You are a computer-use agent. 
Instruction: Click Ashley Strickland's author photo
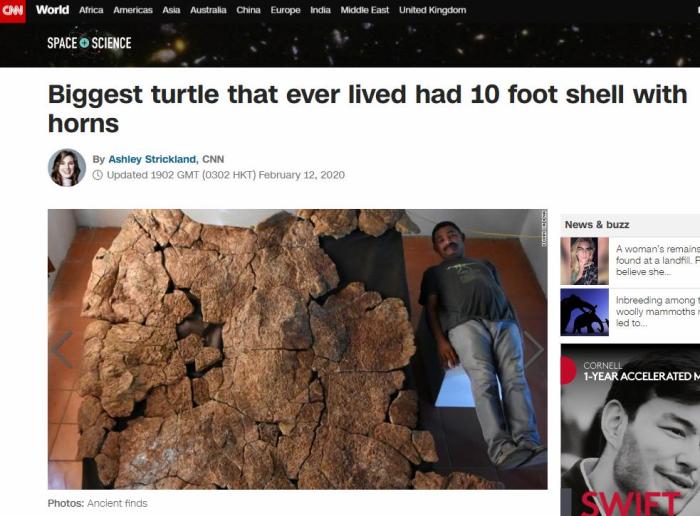pos(67,167)
